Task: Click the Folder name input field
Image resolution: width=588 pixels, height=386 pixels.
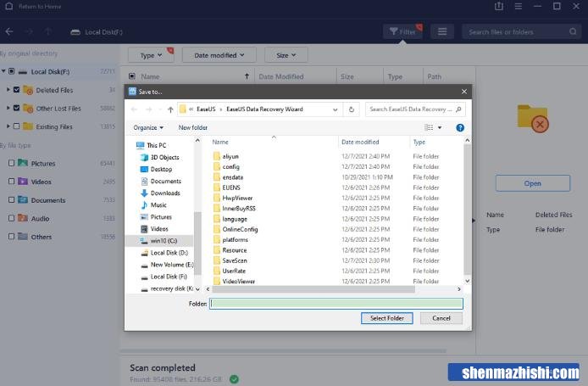Action: (x=336, y=304)
